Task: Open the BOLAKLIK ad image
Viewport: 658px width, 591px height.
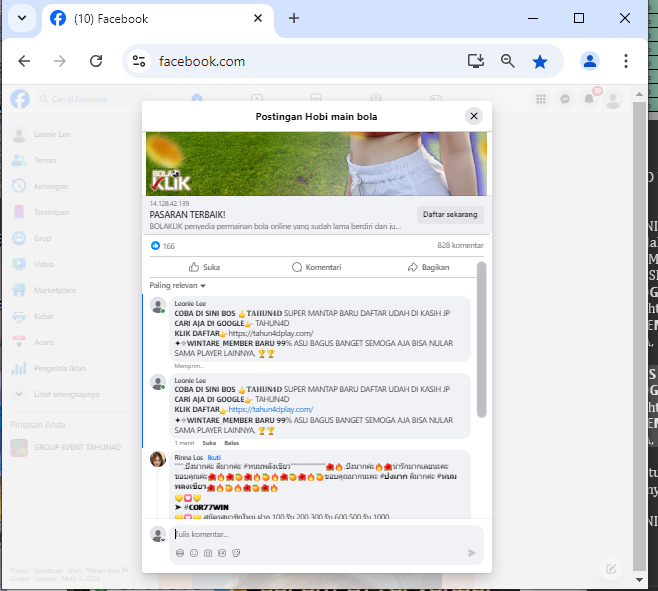Action: 316,164
